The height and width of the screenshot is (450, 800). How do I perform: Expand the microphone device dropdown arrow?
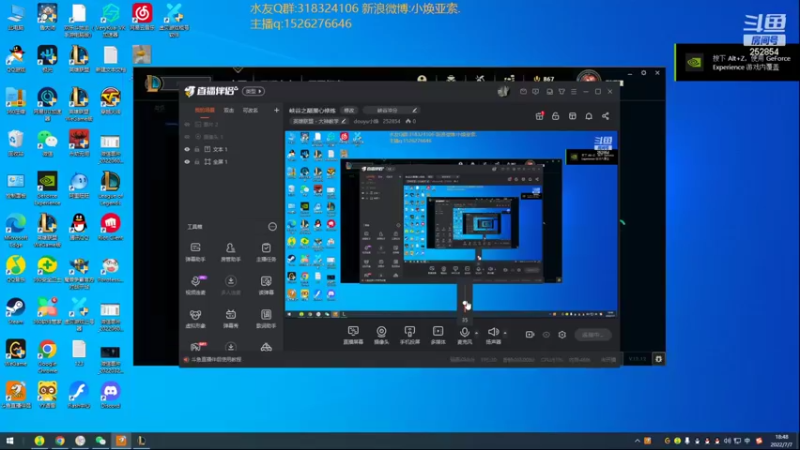click(x=477, y=333)
